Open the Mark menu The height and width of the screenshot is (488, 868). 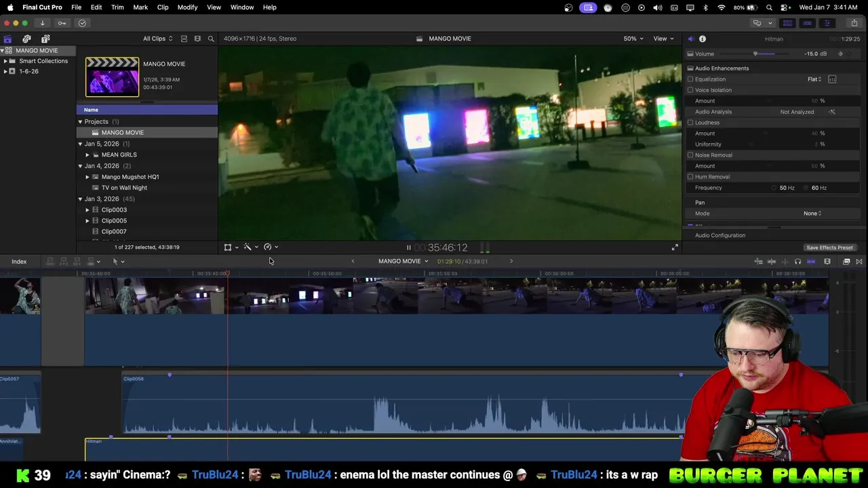[x=140, y=7]
